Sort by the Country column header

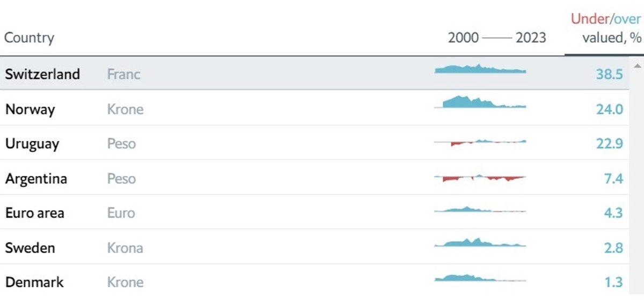tap(30, 38)
